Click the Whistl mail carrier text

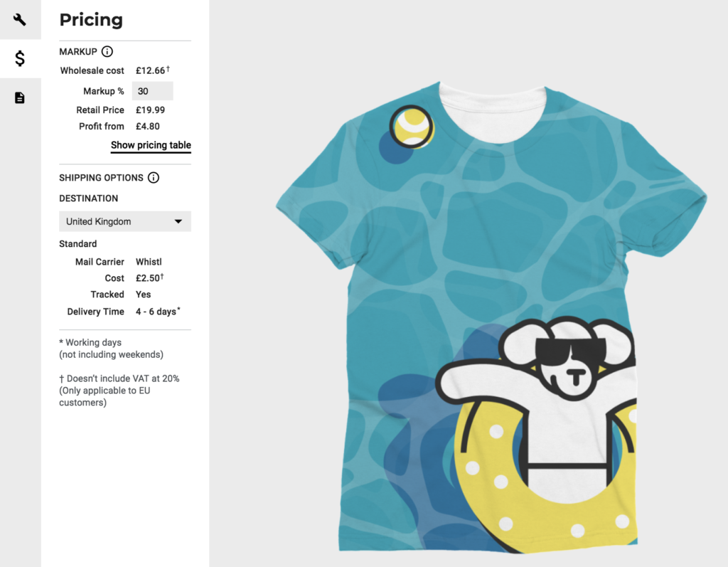tap(149, 262)
